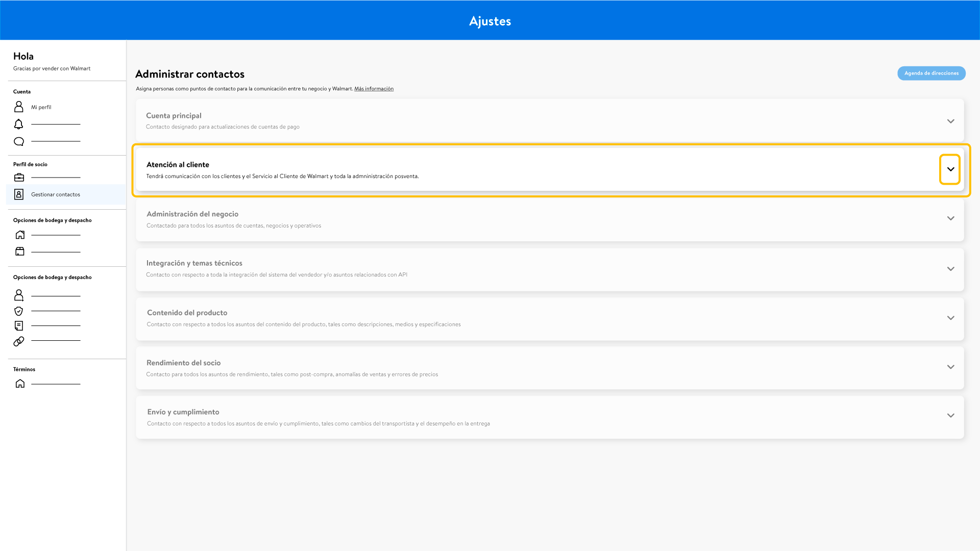Open Mi perfil menu item

tap(41, 107)
